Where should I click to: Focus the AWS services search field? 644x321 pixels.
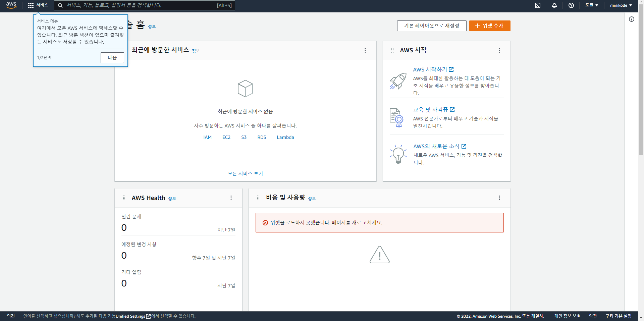[145, 5]
